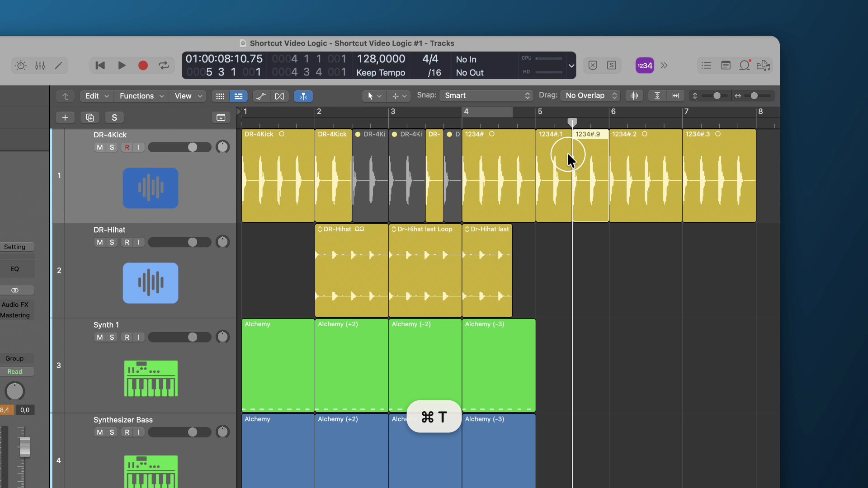The width and height of the screenshot is (868, 488).
Task: Open the media Browsers icon
Action: coord(763,66)
